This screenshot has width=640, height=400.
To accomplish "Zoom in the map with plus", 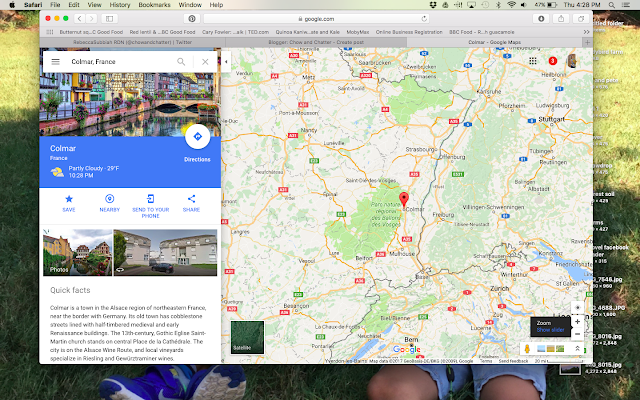I will coord(577,322).
